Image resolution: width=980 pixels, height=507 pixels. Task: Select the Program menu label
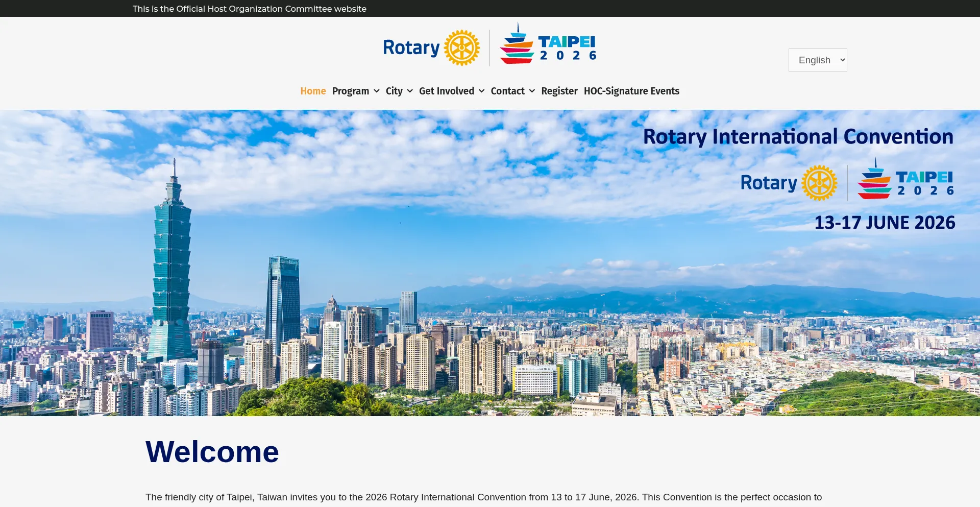click(350, 91)
